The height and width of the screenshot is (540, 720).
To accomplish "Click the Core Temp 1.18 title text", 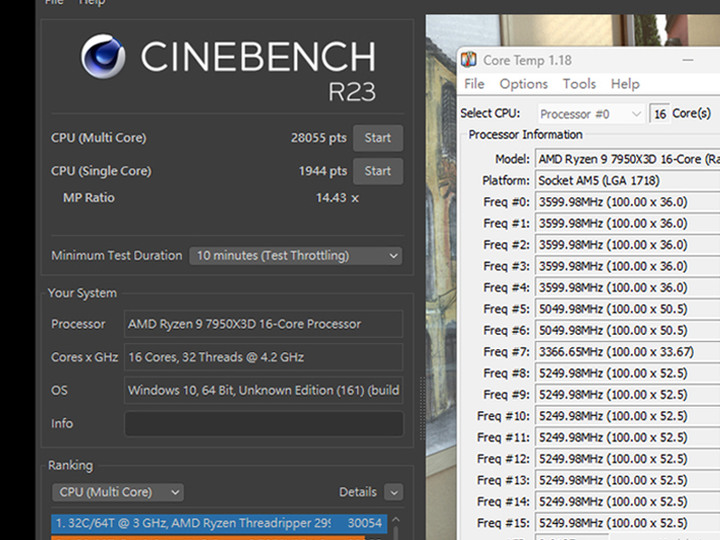I will pyautogui.click(x=527, y=60).
